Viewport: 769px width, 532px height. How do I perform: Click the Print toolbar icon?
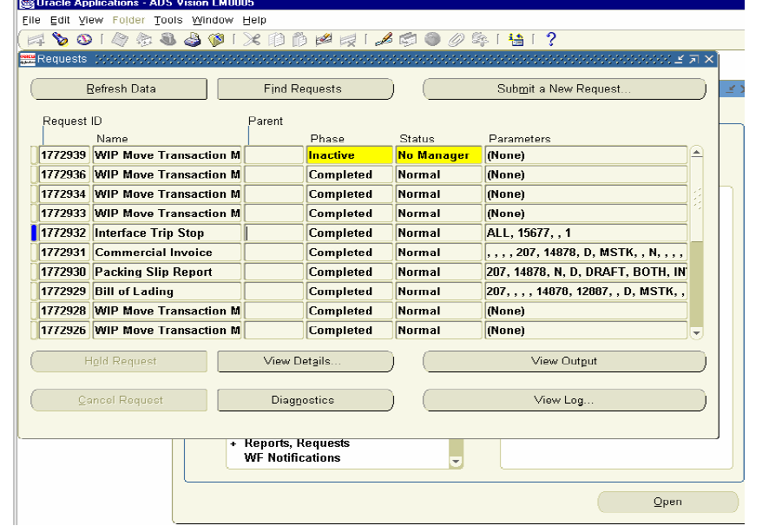pyautogui.click(x=193, y=38)
